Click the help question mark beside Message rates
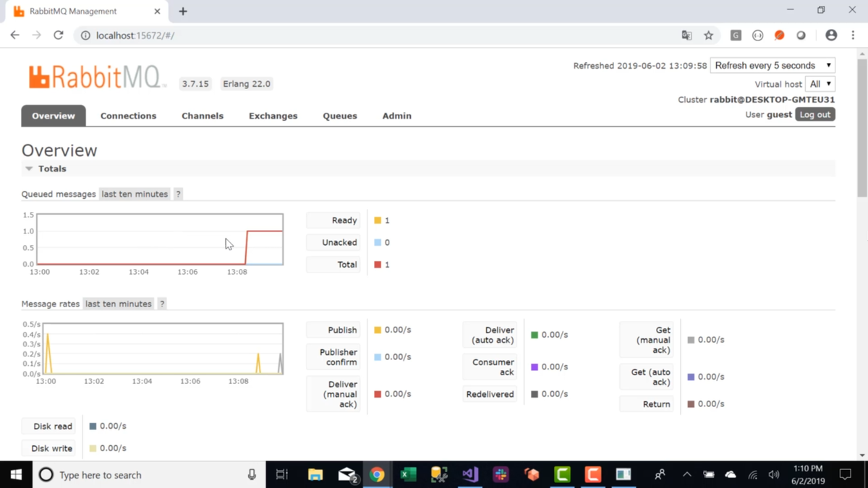This screenshot has height=488, width=868. tap(162, 304)
